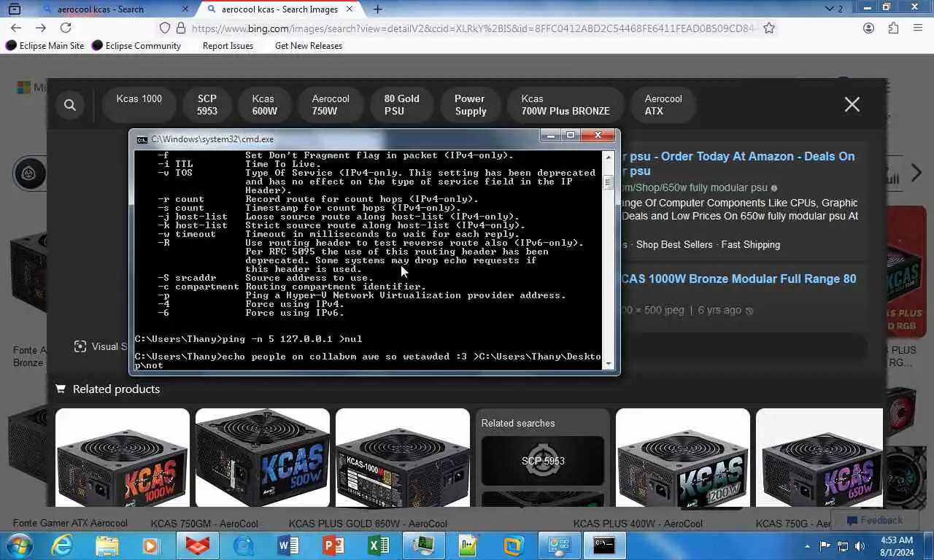Click the cmd window title icon menu
Viewport: 934px width, 560px height.
[x=142, y=139]
